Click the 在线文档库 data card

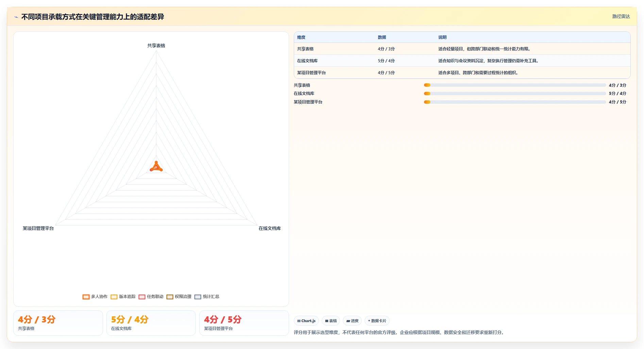(151, 323)
